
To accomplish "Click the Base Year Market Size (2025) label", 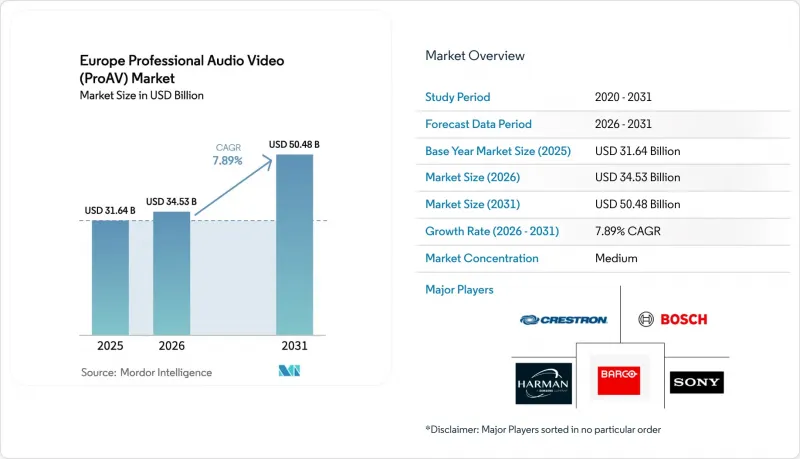I will click(498, 151).
